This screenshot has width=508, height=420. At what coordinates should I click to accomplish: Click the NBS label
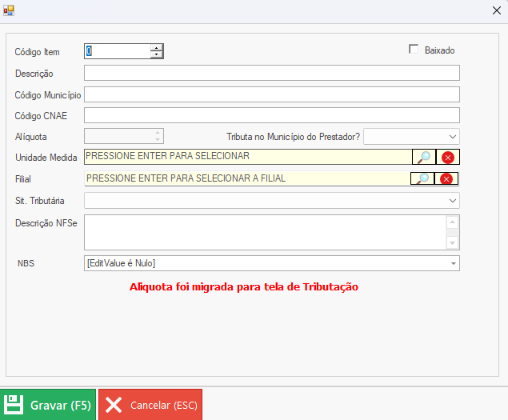coord(26,263)
